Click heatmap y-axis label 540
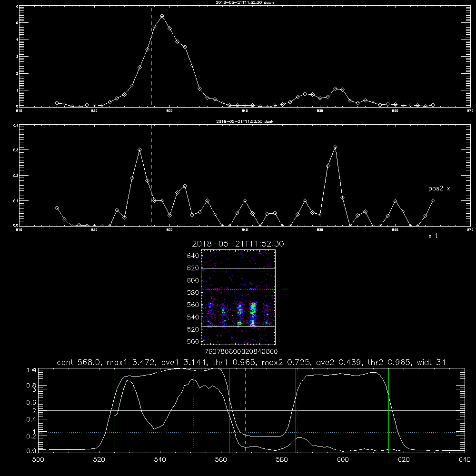Screen dimensions: 476x476 pos(193,317)
